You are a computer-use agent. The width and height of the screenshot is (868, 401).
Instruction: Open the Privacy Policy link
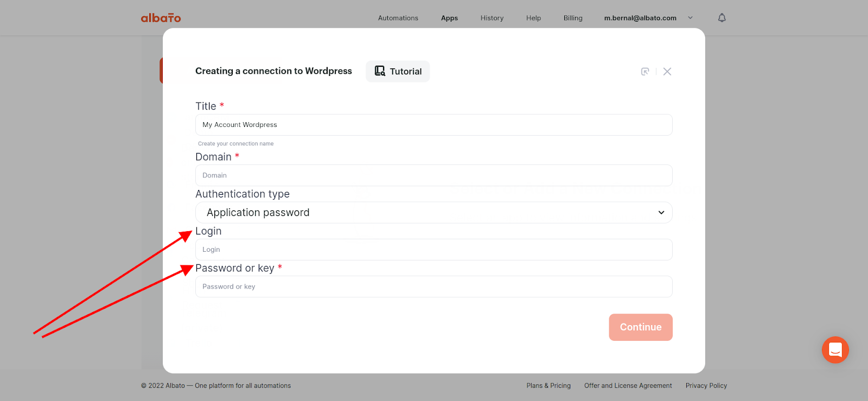pos(706,386)
